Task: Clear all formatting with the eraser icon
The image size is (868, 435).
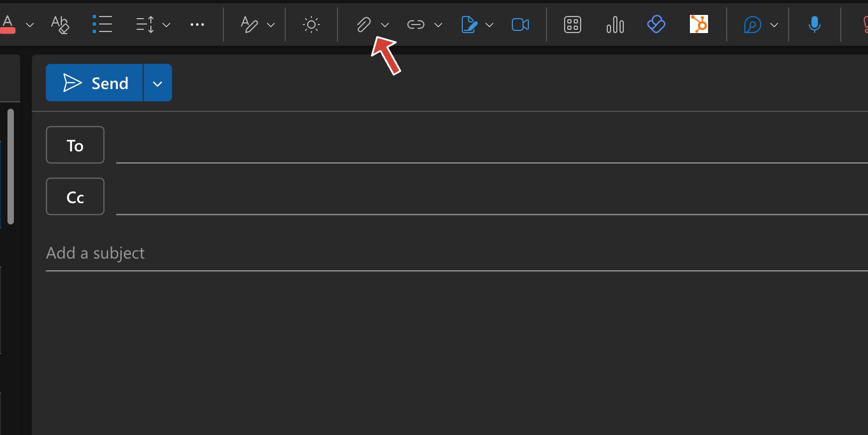Action: [x=60, y=24]
